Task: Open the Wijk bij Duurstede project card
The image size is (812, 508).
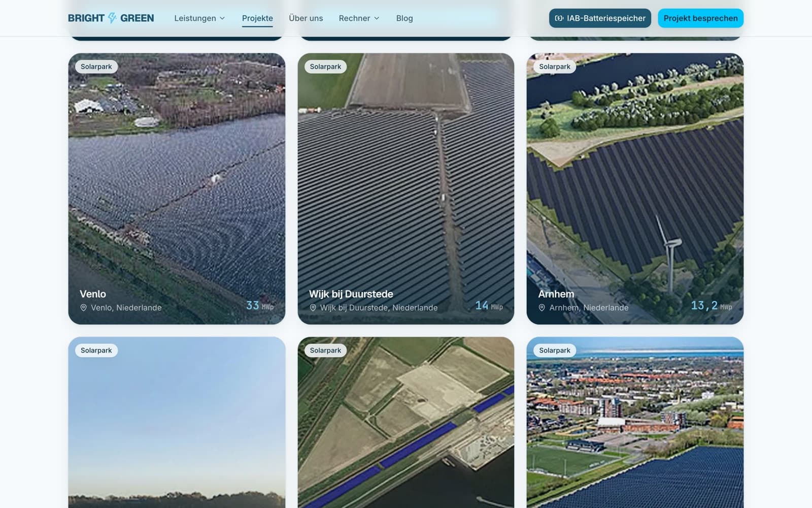Action: [x=406, y=188]
